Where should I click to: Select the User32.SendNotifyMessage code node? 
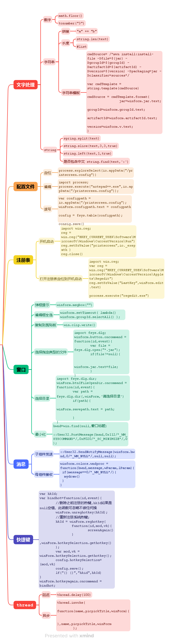[x=97, y=454]
